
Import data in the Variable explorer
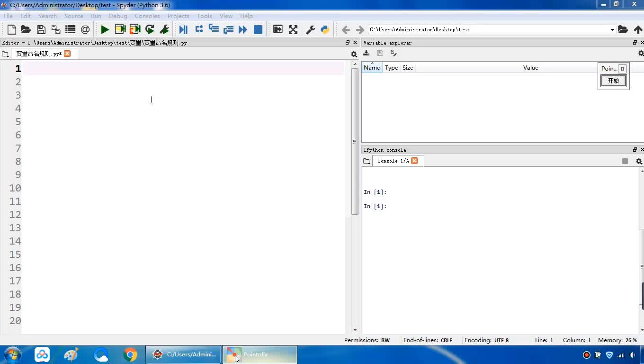click(x=367, y=53)
